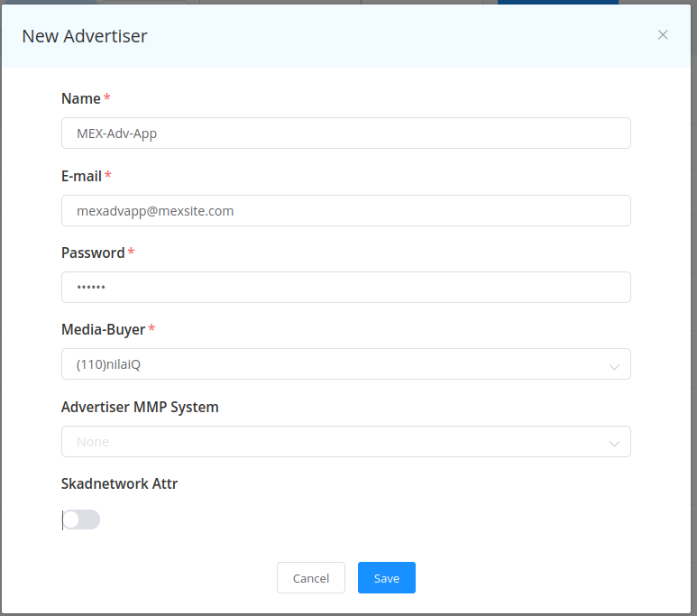This screenshot has height=616, width=697.
Task: Click the New Advertiser dialog title
Action: [85, 36]
